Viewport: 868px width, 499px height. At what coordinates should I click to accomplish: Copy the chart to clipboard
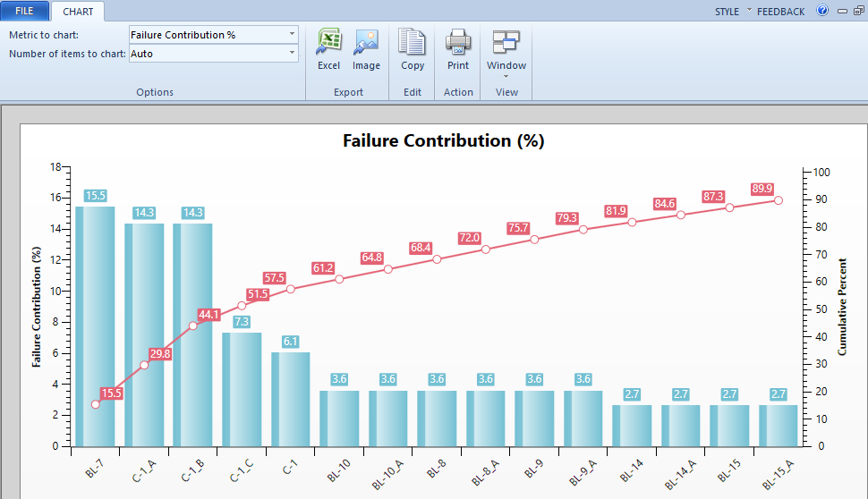(x=413, y=50)
